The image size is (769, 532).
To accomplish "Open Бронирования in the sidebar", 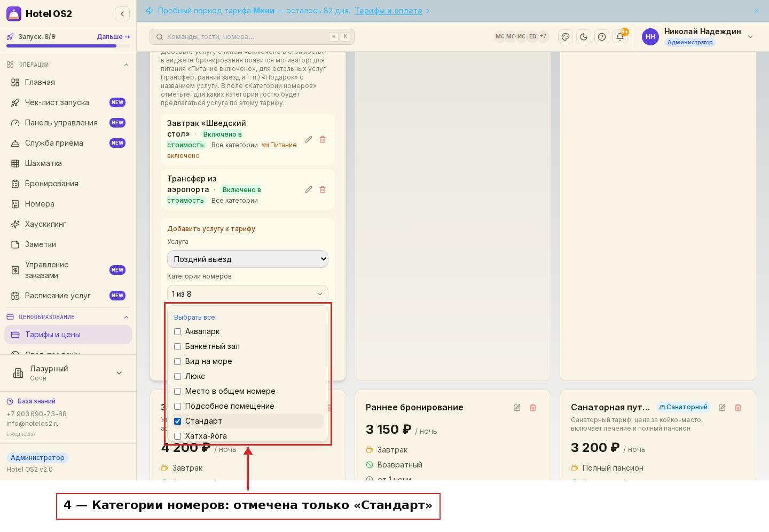I will (x=68, y=184).
